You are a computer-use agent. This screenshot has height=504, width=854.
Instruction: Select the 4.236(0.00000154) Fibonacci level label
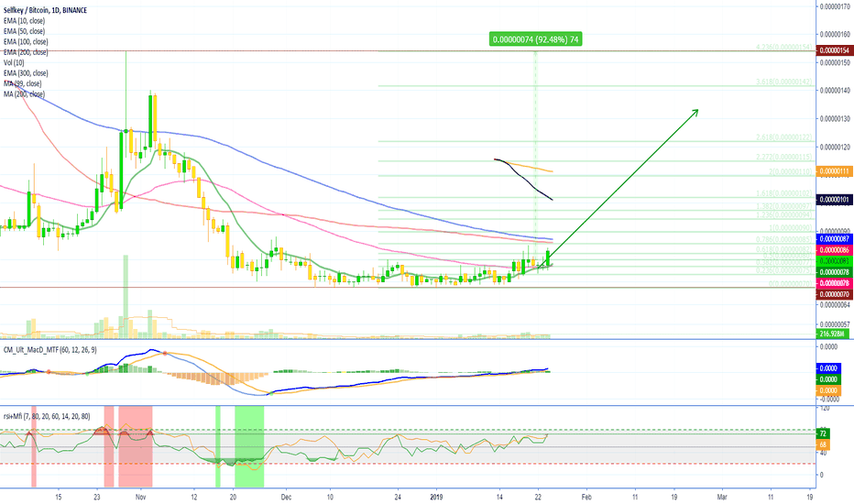[783, 48]
